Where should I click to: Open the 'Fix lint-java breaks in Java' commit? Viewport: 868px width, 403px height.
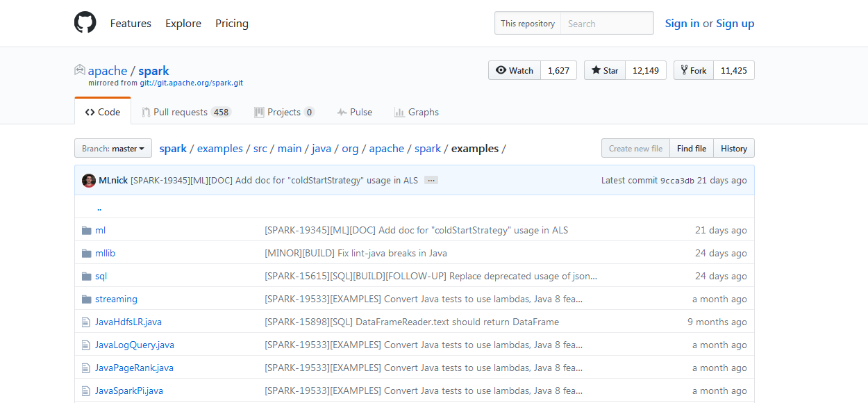pyautogui.click(x=356, y=253)
